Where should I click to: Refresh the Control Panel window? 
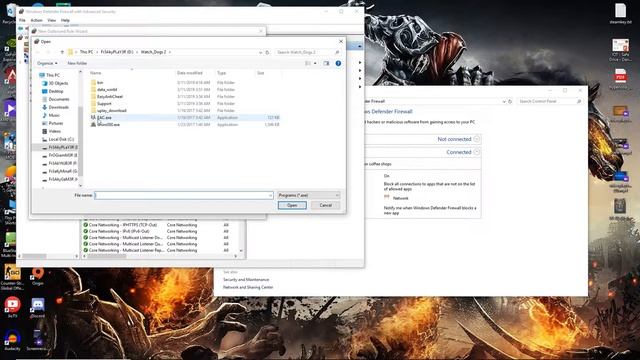pyautogui.click(x=510, y=101)
